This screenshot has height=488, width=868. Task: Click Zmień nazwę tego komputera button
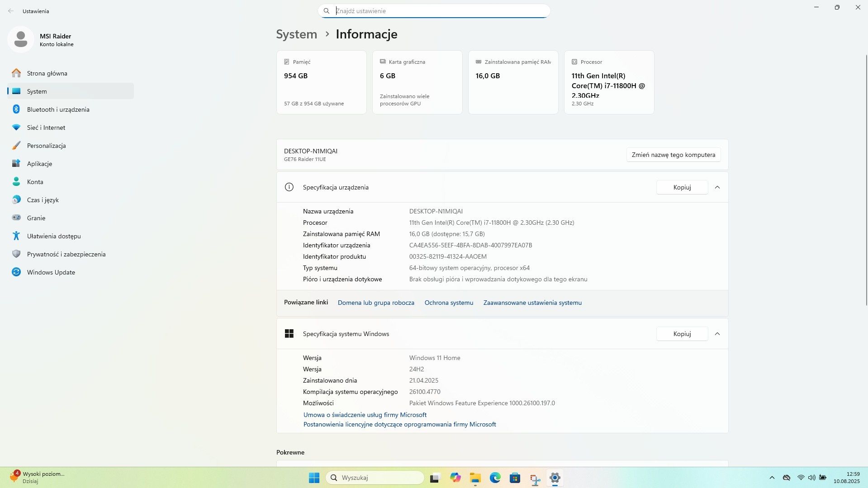point(674,155)
